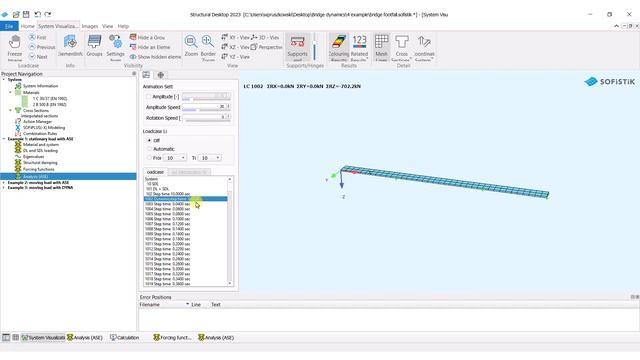Select the Zoom tool
This screenshot has width=640, height=360.
click(191, 46)
